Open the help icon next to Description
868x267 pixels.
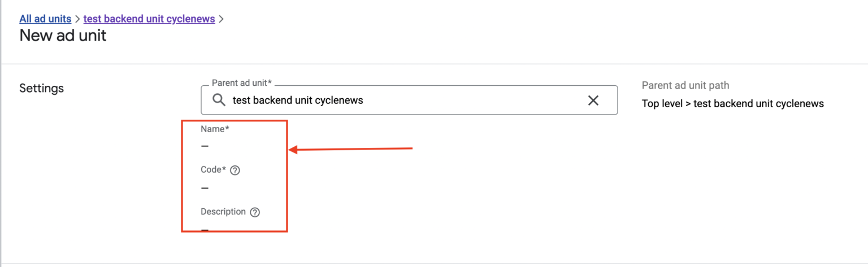click(255, 212)
